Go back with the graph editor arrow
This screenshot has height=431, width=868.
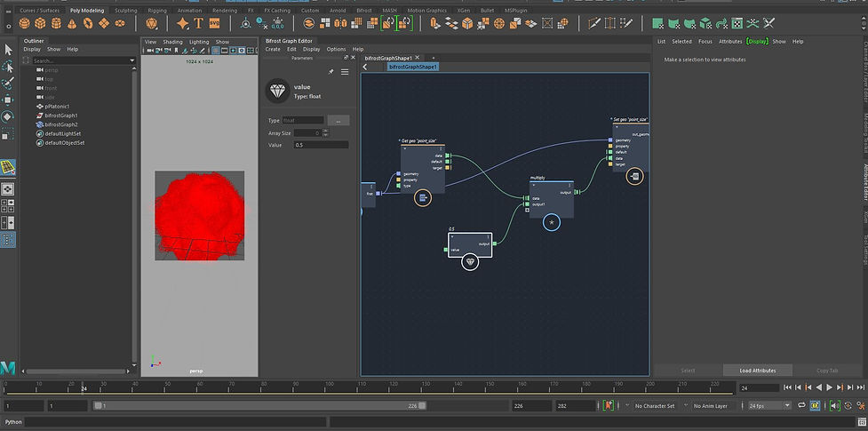365,67
